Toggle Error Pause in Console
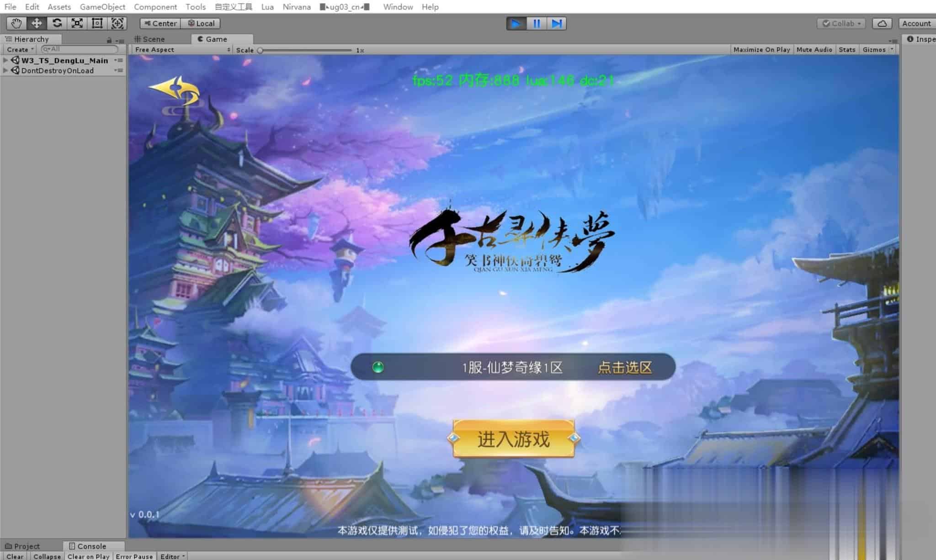 coord(134,556)
